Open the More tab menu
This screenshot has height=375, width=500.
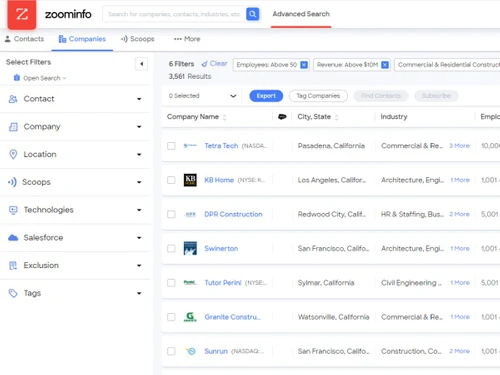187,39
